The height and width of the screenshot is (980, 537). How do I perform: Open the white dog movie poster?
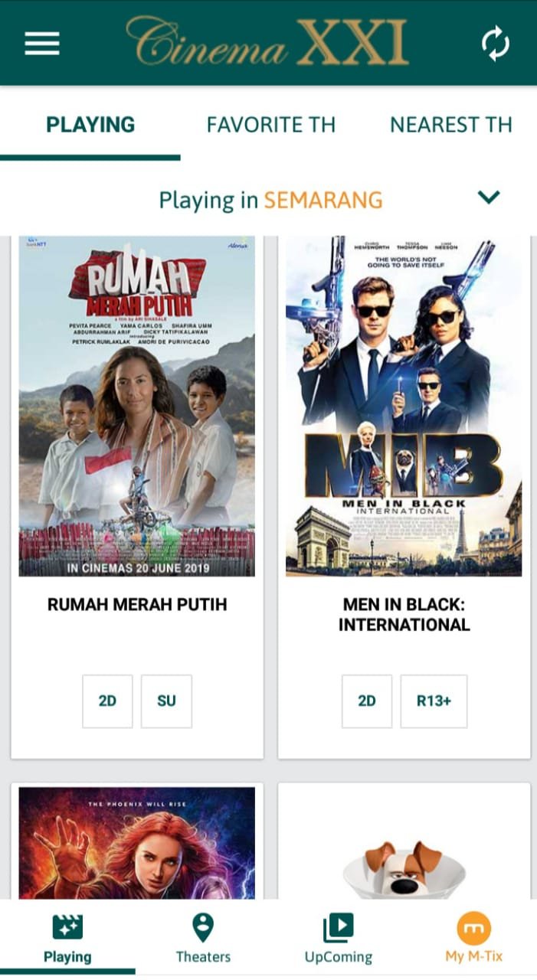click(x=404, y=843)
